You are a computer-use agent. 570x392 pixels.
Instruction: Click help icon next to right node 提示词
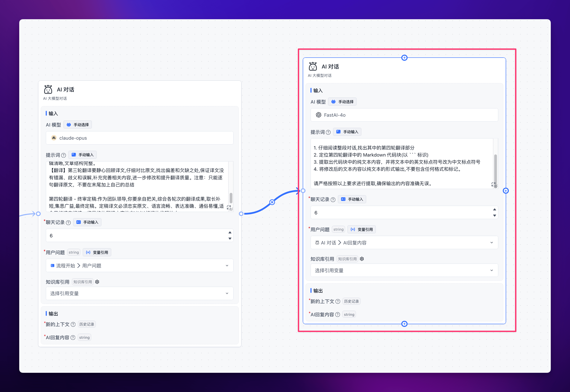coord(328,132)
